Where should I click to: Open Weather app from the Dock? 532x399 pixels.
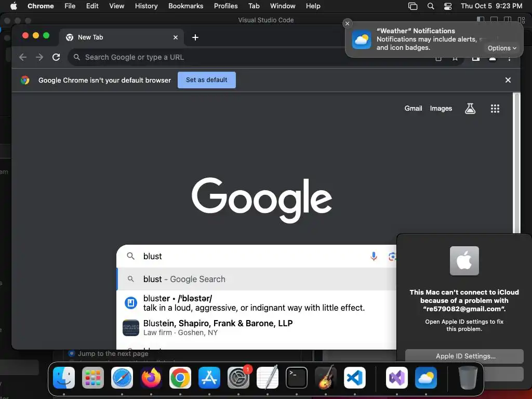(x=426, y=378)
